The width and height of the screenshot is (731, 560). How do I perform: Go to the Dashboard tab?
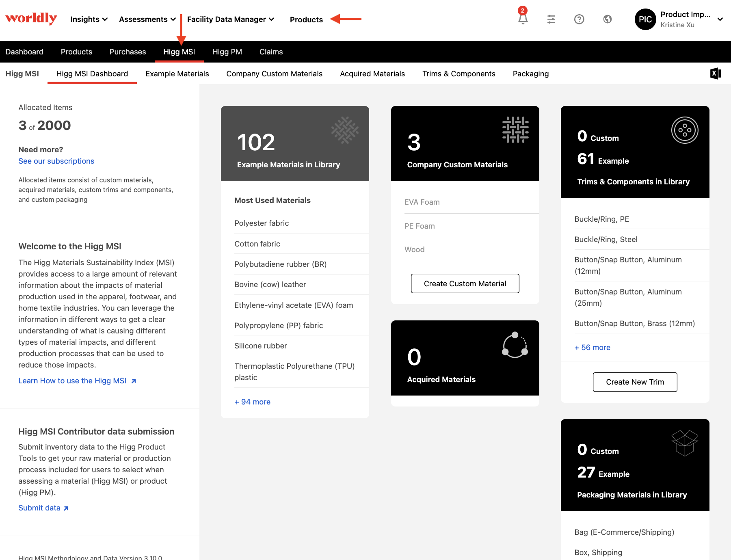pyautogui.click(x=24, y=52)
